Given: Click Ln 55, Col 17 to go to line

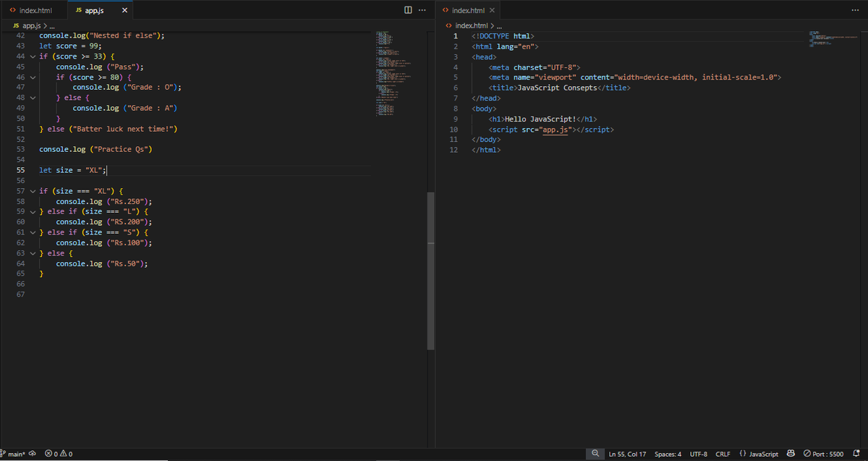Looking at the screenshot, I should [627, 454].
